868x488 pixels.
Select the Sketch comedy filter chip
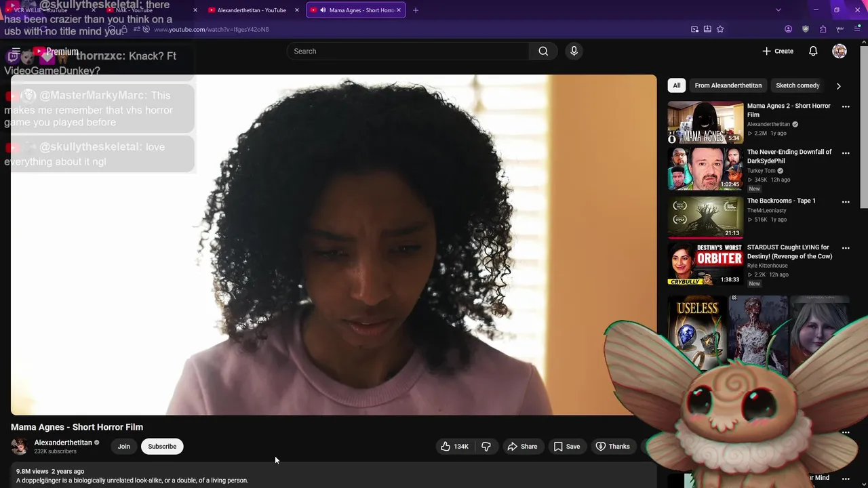coord(797,85)
